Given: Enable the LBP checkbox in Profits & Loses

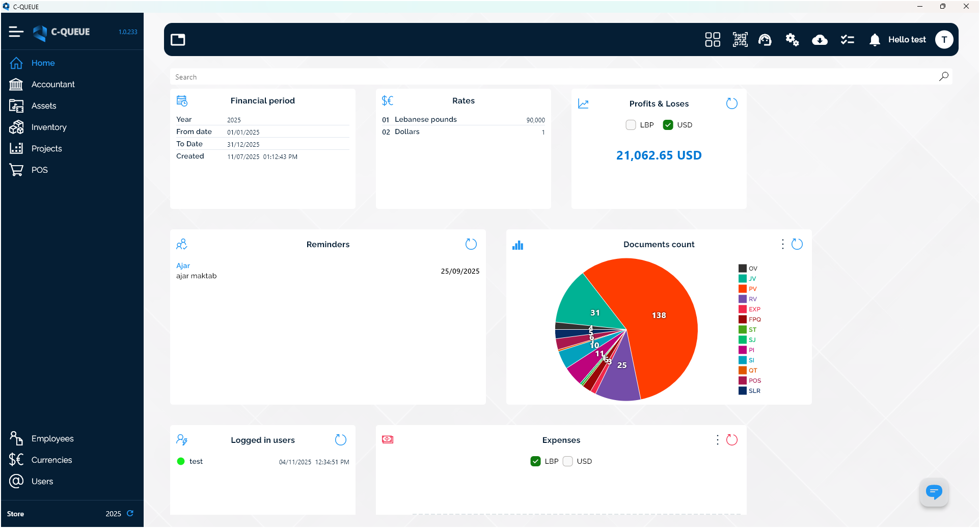Looking at the screenshot, I should tap(631, 124).
